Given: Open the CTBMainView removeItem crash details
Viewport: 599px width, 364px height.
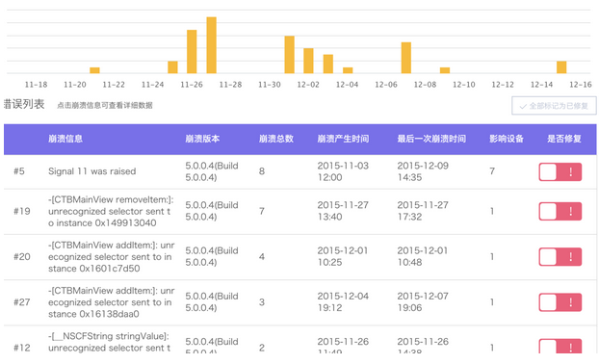Looking at the screenshot, I should pyautogui.click(x=111, y=211).
